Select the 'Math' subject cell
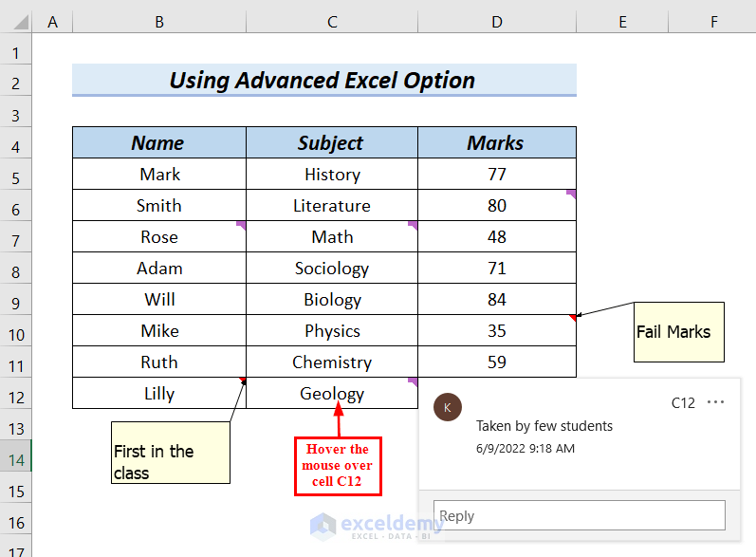 pos(332,237)
